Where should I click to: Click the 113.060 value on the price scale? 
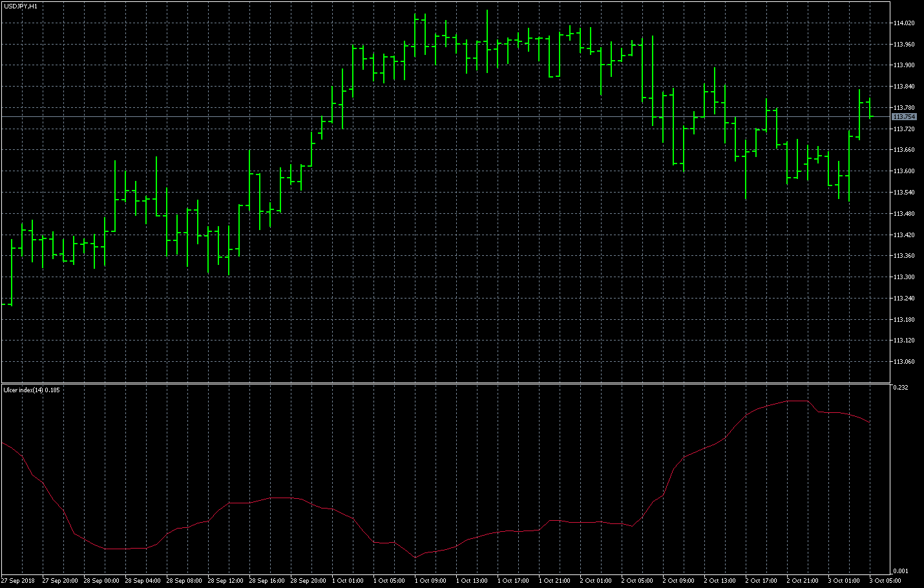pos(903,360)
